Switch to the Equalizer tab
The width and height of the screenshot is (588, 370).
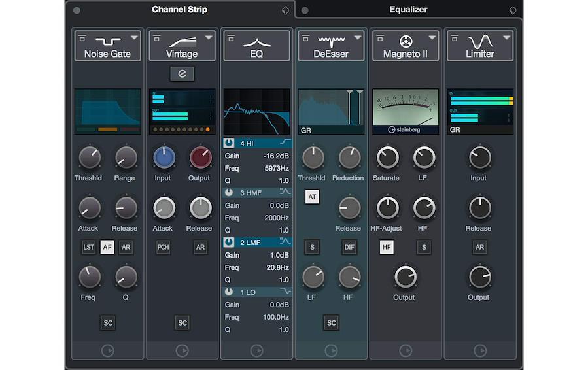pyautogui.click(x=408, y=10)
